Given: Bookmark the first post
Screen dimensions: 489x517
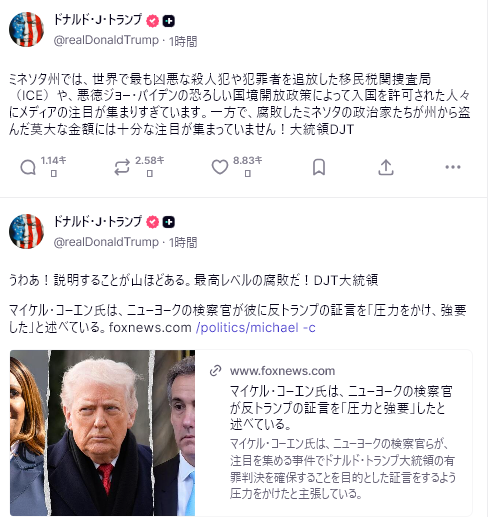Looking at the screenshot, I should point(319,167).
